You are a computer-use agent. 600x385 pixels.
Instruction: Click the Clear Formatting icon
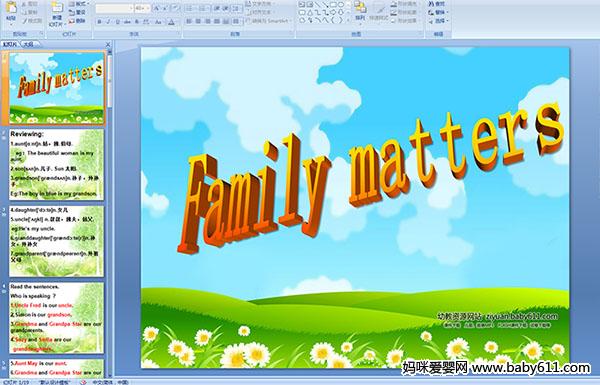175,8
